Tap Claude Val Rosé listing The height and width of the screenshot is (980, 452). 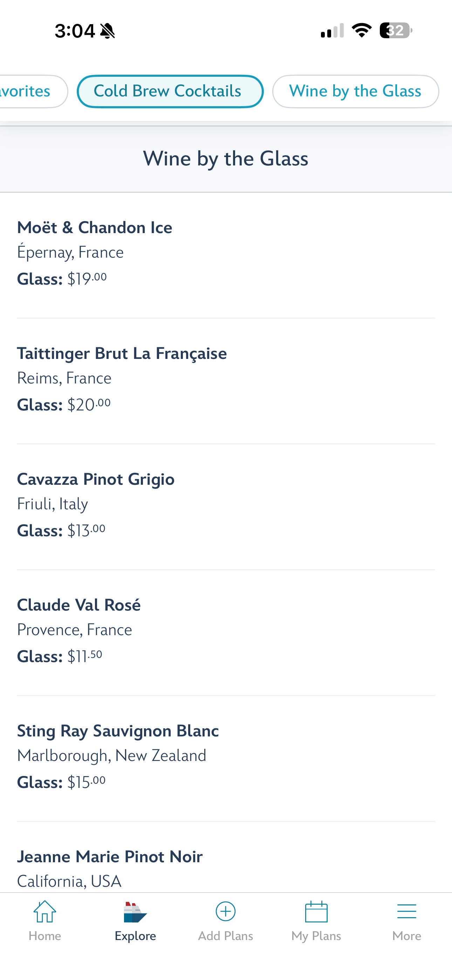pos(79,605)
